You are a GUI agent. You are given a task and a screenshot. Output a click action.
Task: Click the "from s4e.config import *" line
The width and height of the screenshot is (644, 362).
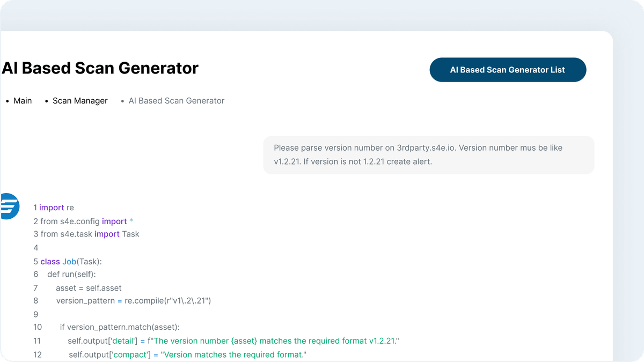point(86,221)
